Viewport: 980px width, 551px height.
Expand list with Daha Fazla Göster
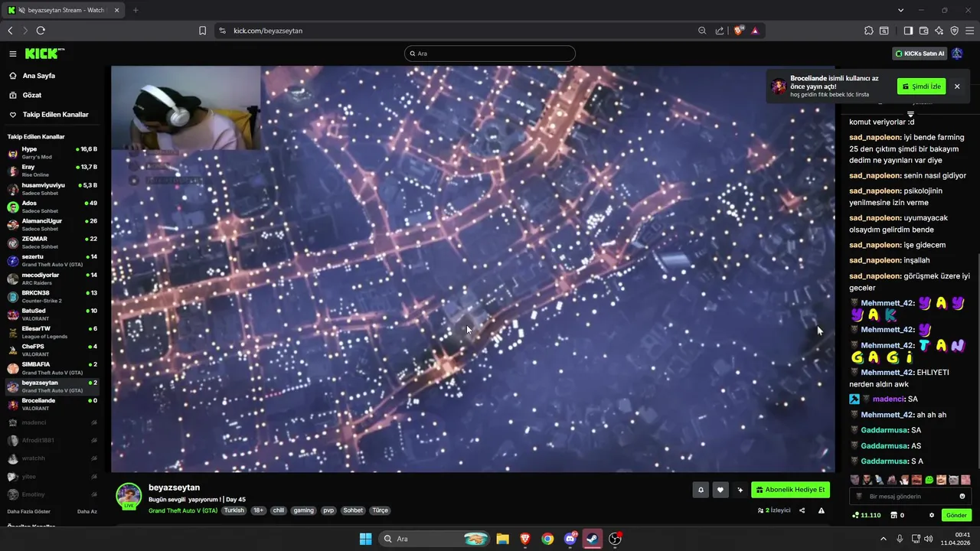pos(29,511)
